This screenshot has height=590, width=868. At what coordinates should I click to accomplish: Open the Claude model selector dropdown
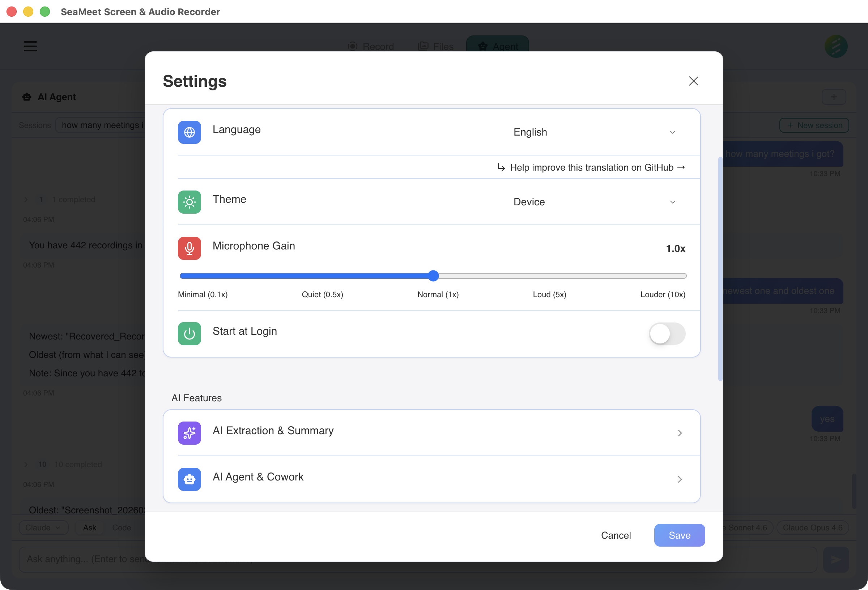coord(43,528)
